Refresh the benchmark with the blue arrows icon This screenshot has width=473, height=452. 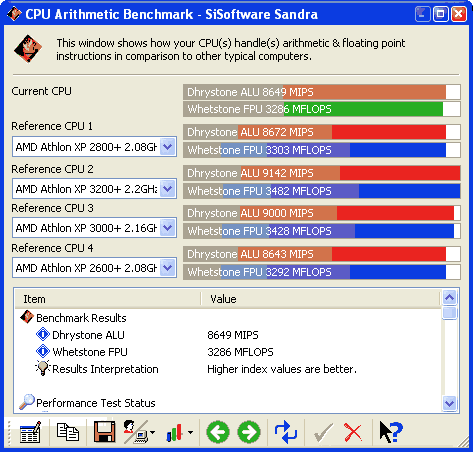(x=286, y=432)
